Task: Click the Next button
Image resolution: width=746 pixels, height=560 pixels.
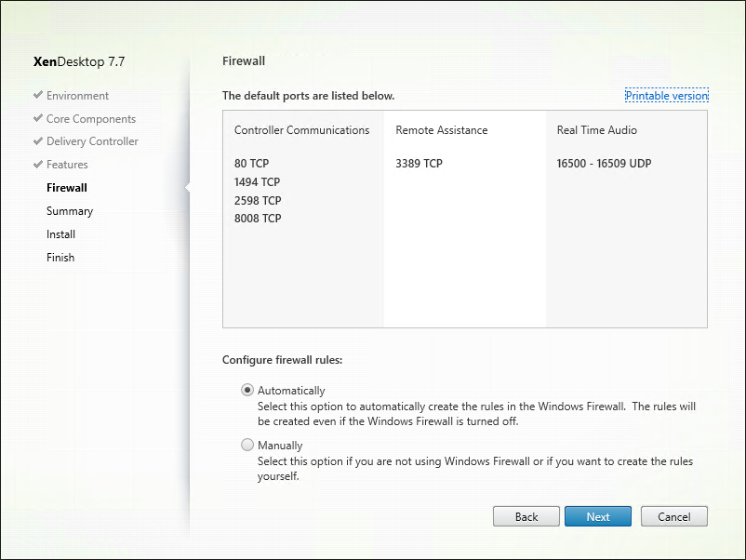Action: coord(597,516)
